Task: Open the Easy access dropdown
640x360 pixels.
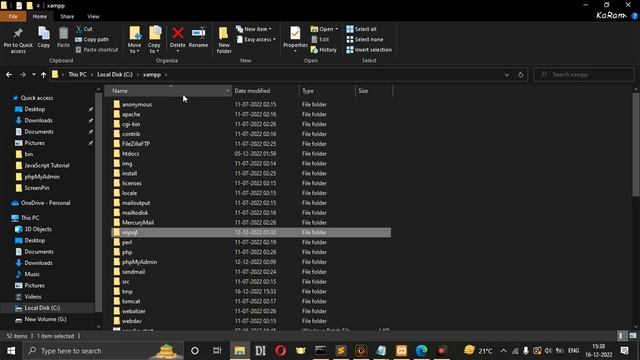Action: coord(256,39)
